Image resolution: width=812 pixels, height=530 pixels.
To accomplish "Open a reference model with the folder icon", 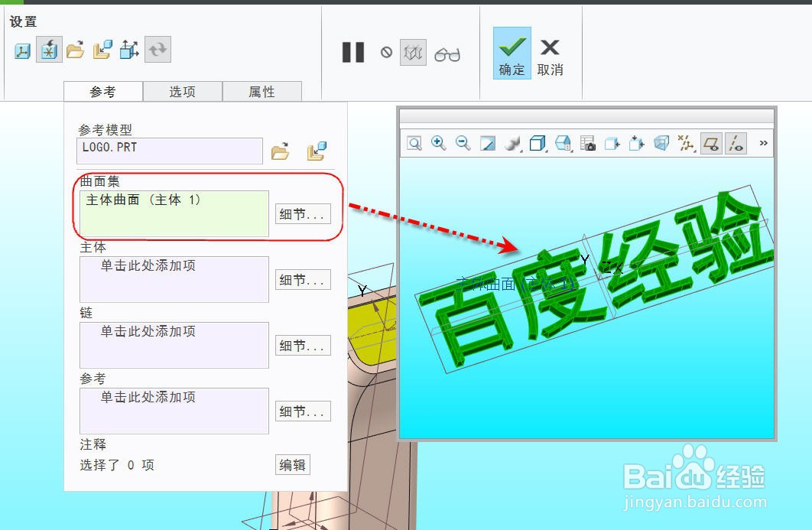I will 280,151.
